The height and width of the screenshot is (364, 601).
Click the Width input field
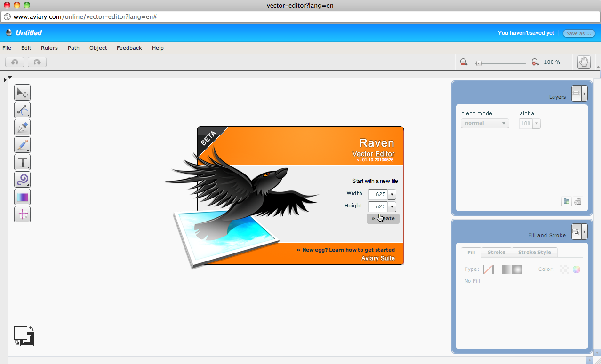pyautogui.click(x=377, y=194)
